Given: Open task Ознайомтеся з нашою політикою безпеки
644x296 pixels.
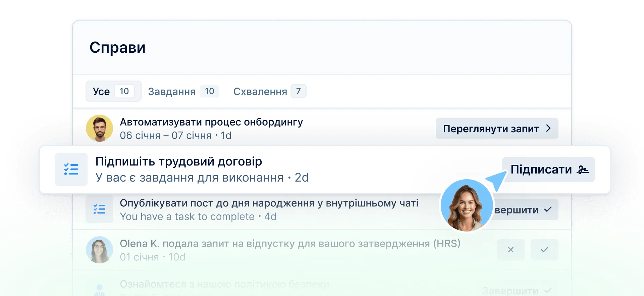Looking at the screenshot, I should [x=224, y=284].
